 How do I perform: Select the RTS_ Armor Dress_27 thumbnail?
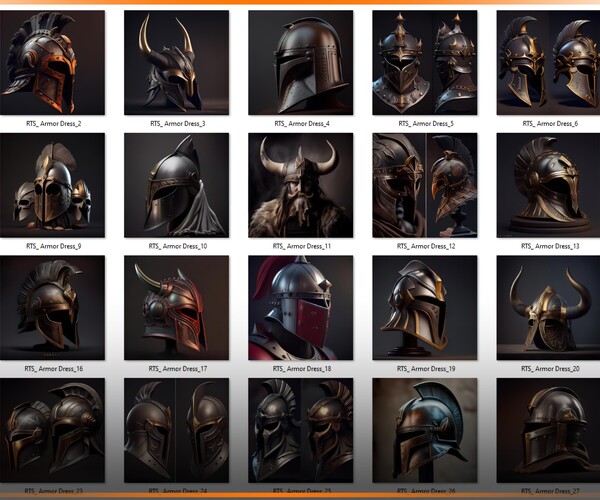pyautogui.click(x=548, y=430)
